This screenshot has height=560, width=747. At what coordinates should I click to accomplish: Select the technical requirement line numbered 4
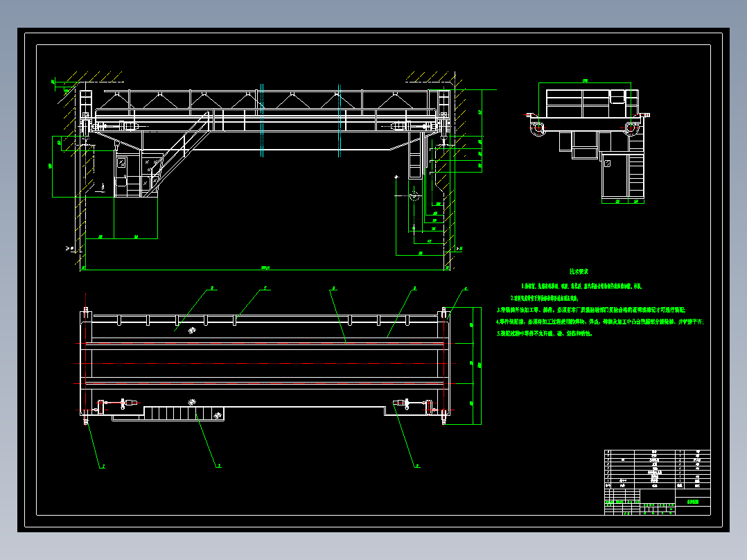pyautogui.click(x=600, y=322)
